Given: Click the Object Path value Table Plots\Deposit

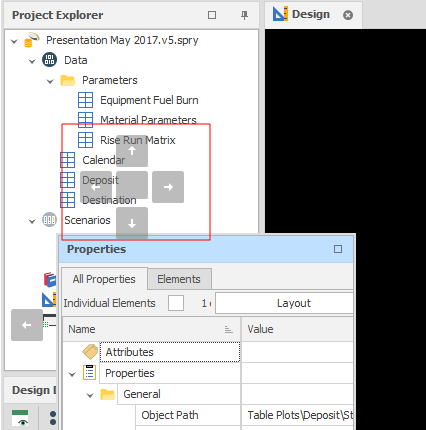Looking at the screenshot, I should point(300,415).
